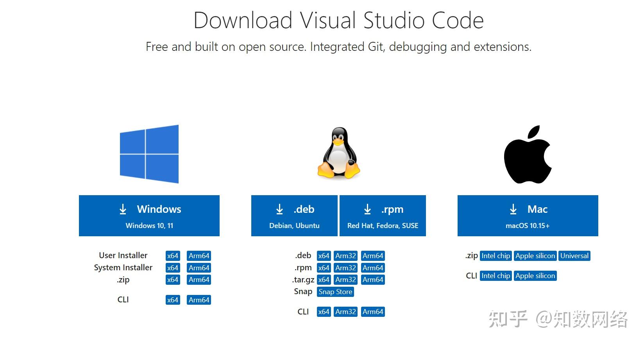Click the Apple logo icon
644x345 pixels.
[528, 155]
